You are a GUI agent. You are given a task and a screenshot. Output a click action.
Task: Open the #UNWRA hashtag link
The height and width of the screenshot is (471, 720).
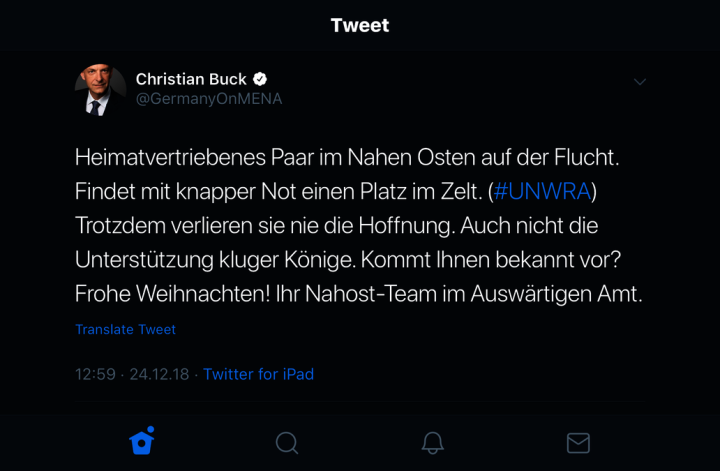click(542, 191)
